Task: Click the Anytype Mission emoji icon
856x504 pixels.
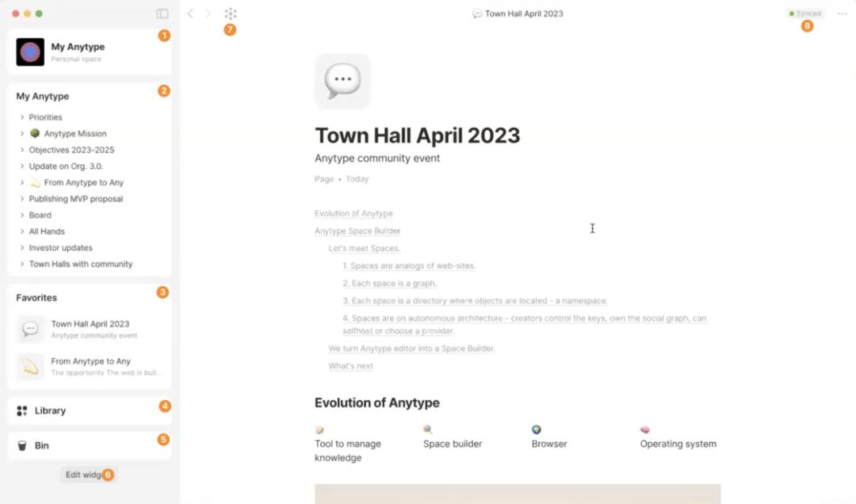Action: (35, 133)
